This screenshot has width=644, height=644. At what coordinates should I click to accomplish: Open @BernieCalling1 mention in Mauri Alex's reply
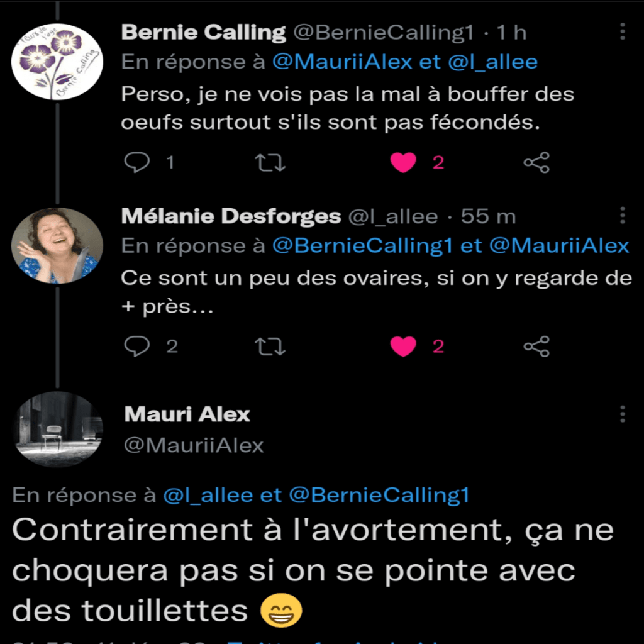379,496
